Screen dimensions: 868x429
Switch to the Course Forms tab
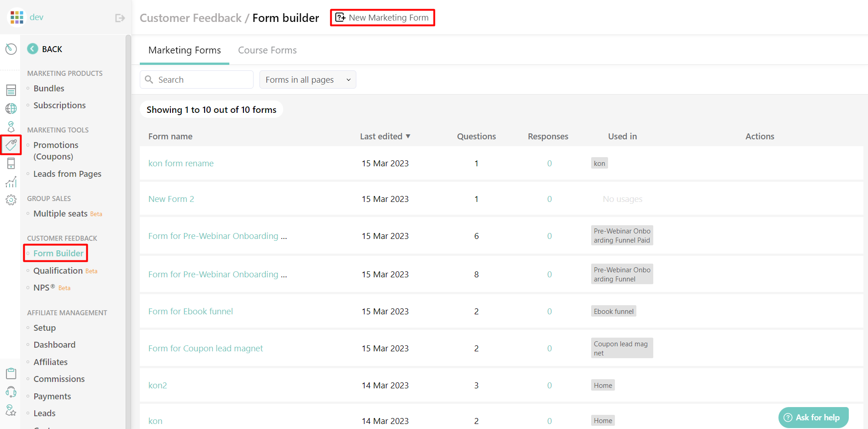tap(267, 50)
